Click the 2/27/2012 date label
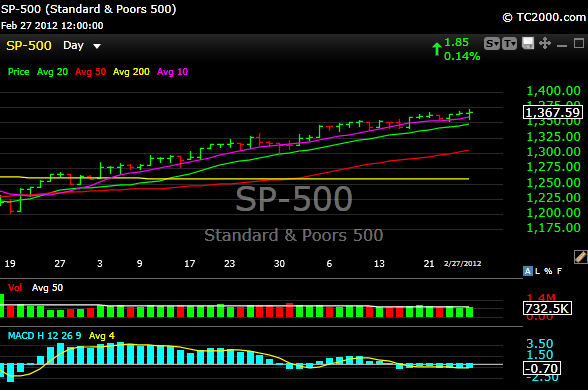 click(462, 264)
